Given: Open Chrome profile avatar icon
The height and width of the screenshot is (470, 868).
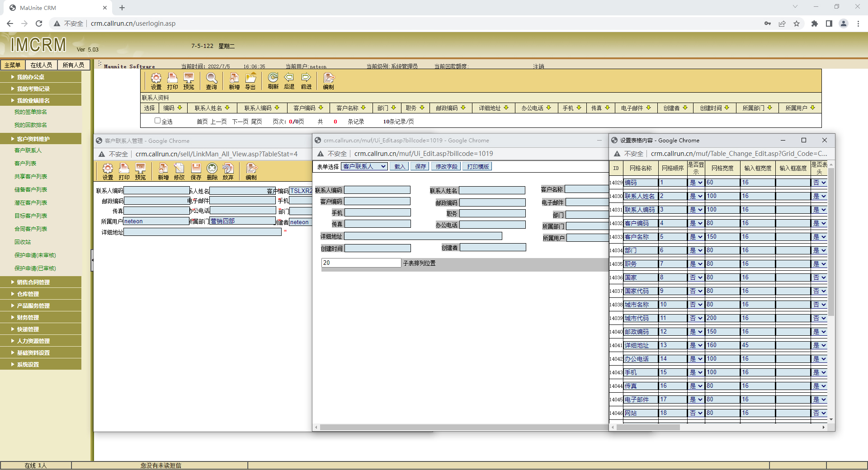Looking at the screenshot, I should [x=844, y=23].
